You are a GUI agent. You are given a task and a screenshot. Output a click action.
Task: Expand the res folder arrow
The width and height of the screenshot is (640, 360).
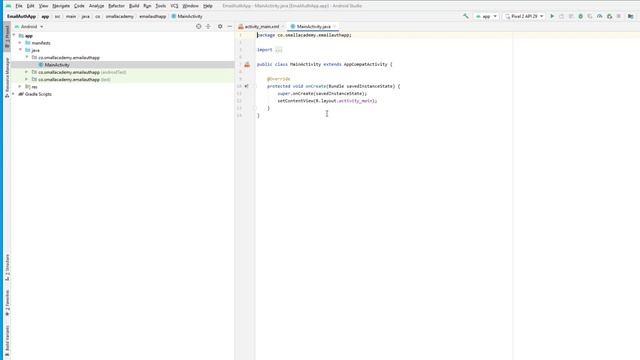click(x=20, y=87)
